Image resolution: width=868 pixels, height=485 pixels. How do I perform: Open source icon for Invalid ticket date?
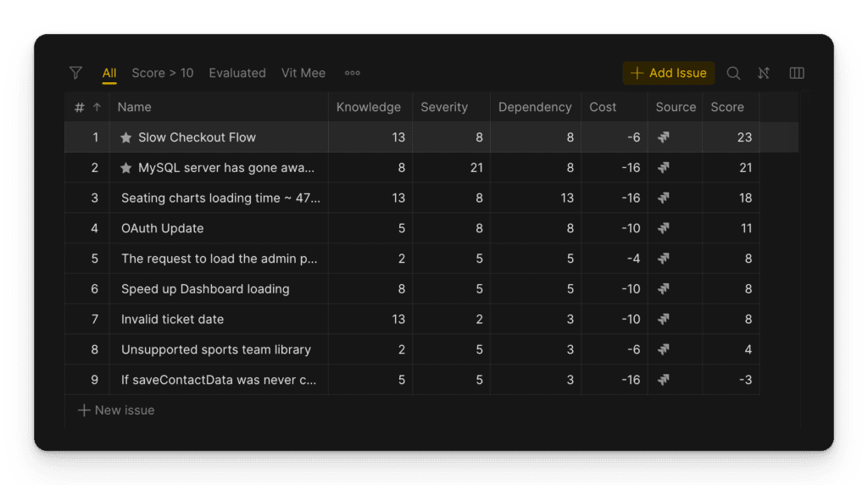pos(664,320)
